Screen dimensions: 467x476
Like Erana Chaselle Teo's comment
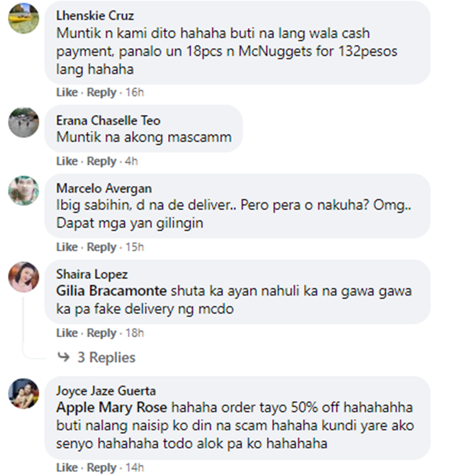click(x=67, y=161)
